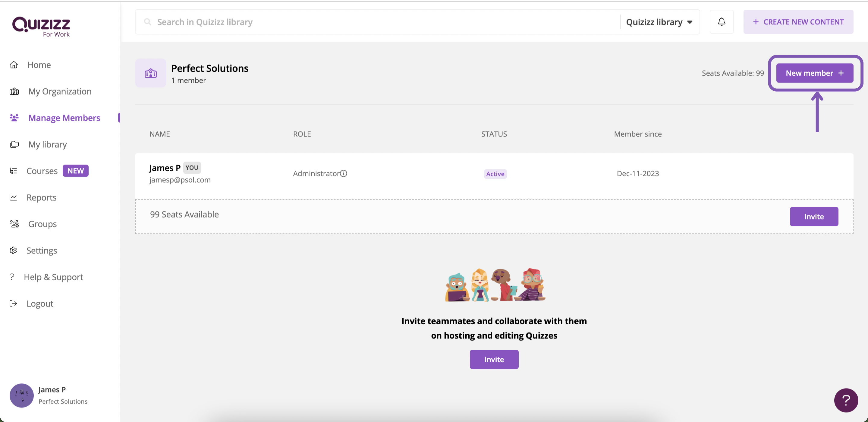
Task: Click Invite below teammates illustration
Action: 494,359
